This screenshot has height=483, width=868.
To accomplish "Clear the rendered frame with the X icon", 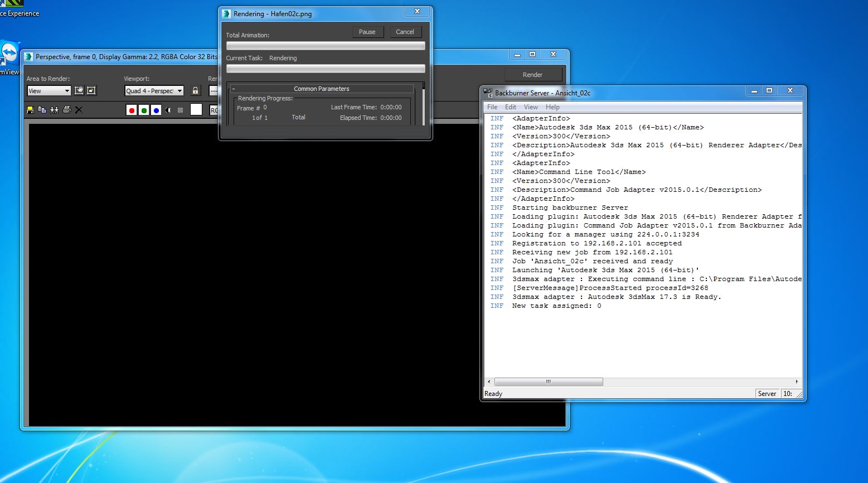I will [79, 110].
